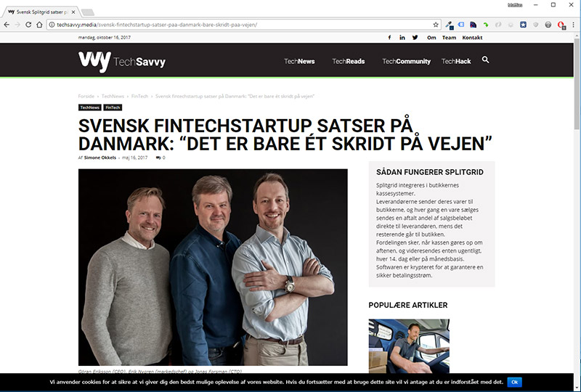Select the FinTech category tag
Screen dimensions: 581x392
[x=113, y=107]
